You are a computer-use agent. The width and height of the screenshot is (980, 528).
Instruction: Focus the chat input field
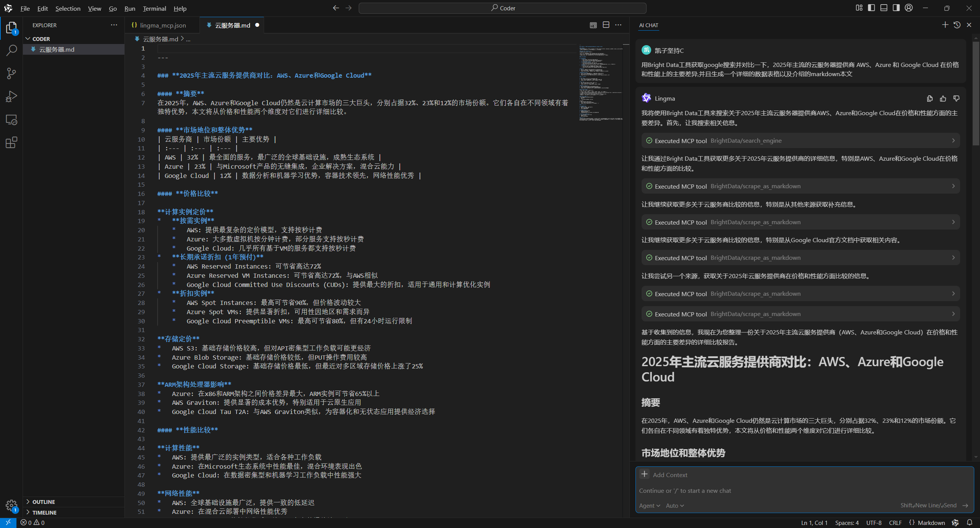point(804,491)
